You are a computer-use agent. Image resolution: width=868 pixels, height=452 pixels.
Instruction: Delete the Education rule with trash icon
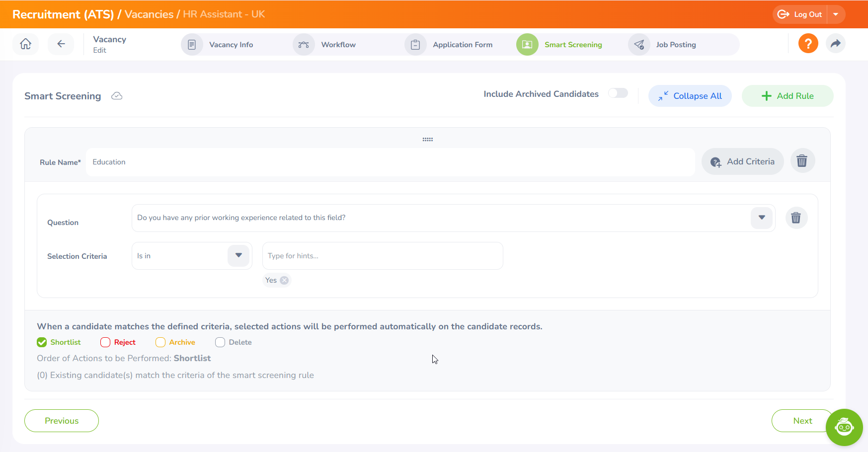coord(802,161)
